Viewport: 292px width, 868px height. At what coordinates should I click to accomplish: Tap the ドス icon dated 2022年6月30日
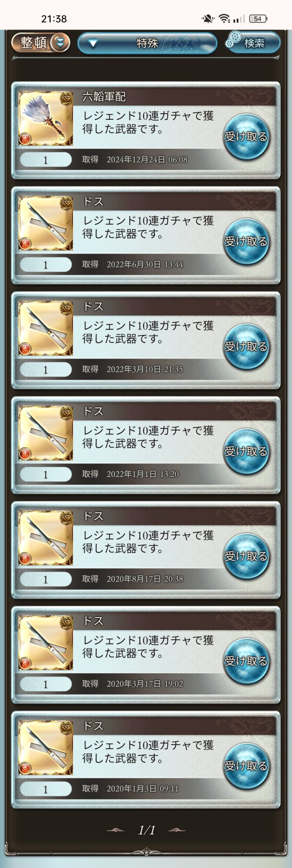tap(45, 224)
